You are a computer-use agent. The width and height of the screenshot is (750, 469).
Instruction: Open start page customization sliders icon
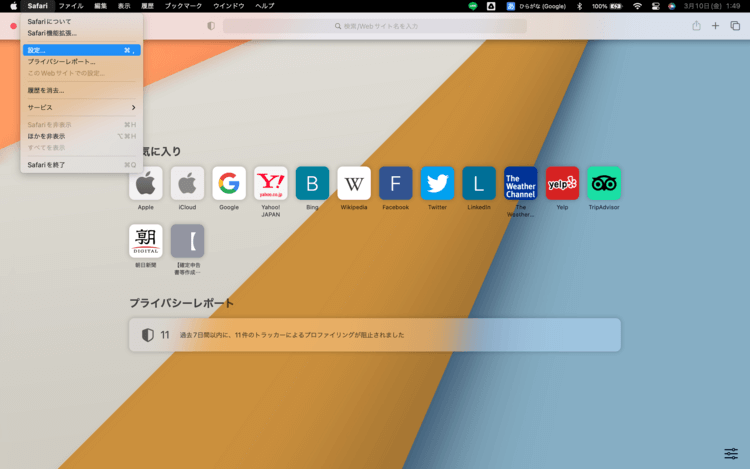pos(731,453)
